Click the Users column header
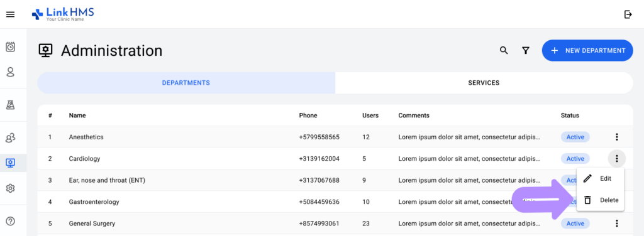This screenshot has width=644, height=236. pos(370,115)
